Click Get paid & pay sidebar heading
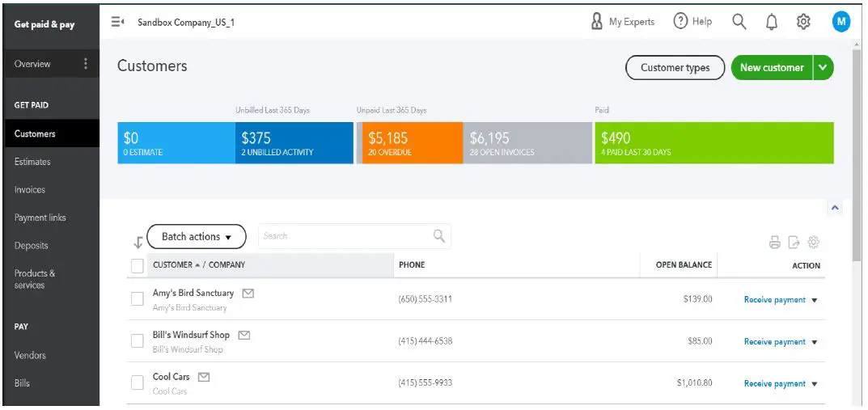Viewport: 868px width, 410px height. [44, 24]
